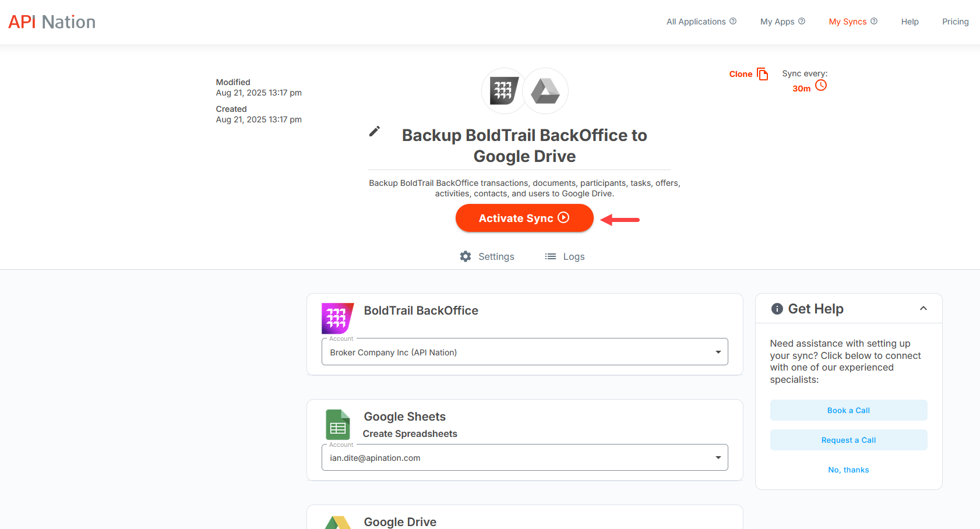980x529 pixels.
Task: Open Google Sheets account dropdown
Action: [x=524, y=457]
